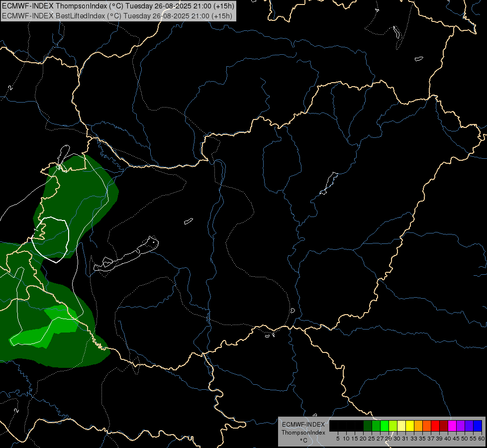
Task: Click the legend tick label 60
Action: [x=482, y=439]
